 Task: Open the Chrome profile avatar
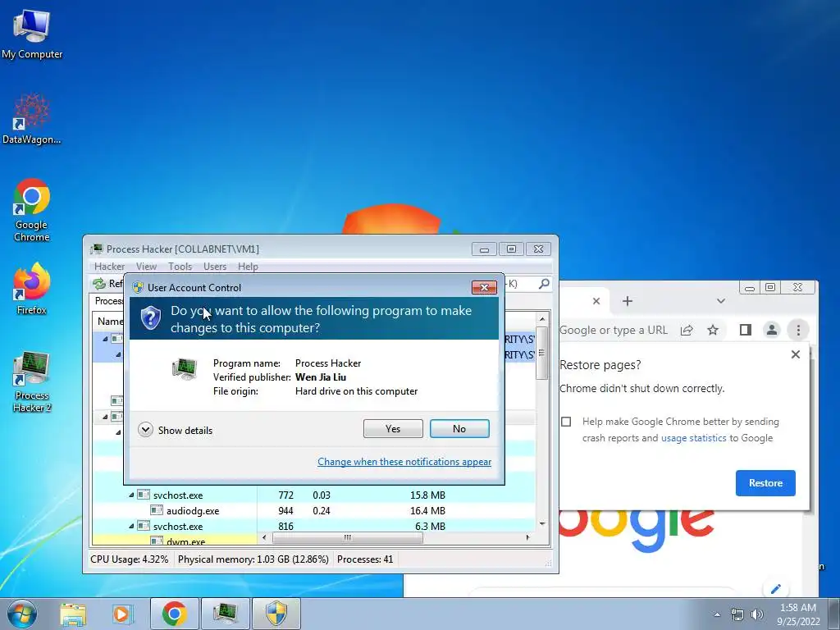click(771, 330)
